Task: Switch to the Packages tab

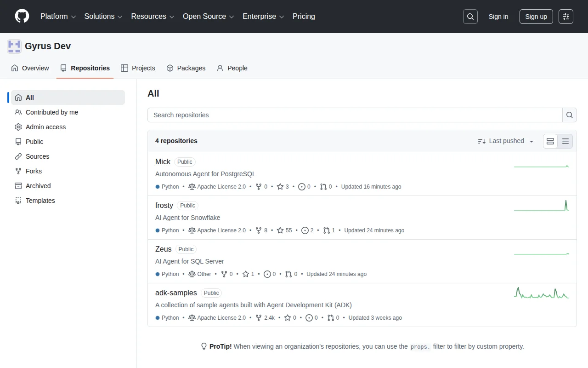Action: coord(186,68)
